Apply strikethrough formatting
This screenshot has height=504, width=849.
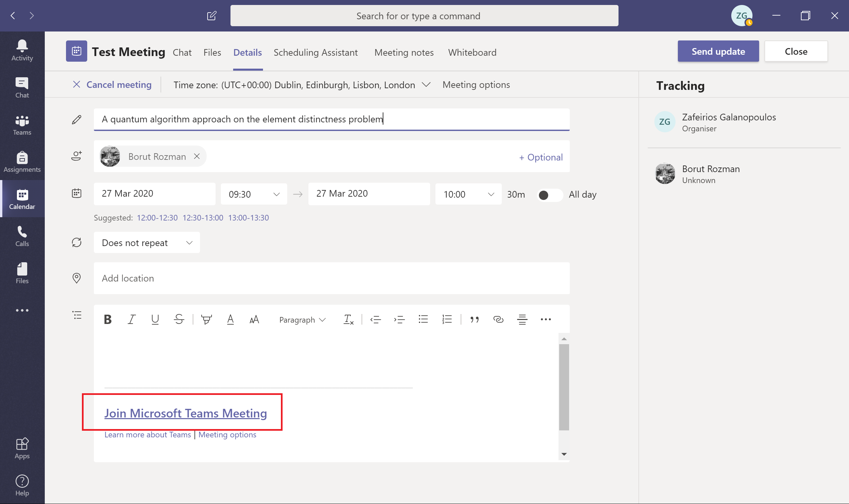(x=179, y=319)
